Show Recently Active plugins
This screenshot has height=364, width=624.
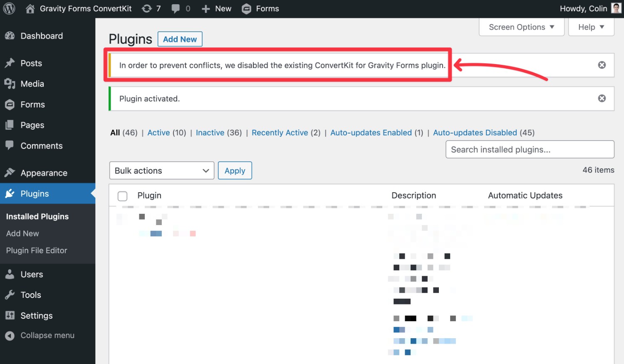[280, 133]
